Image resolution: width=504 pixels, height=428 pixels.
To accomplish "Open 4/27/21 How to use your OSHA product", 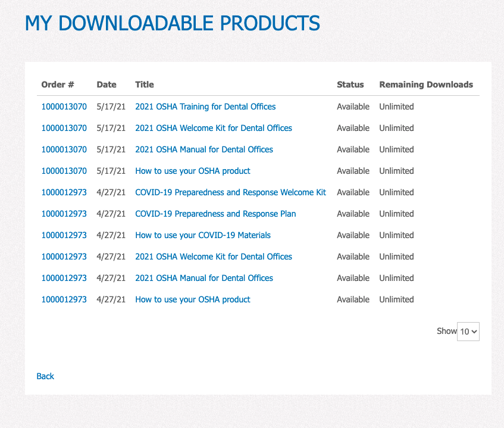I will [193, 299].
